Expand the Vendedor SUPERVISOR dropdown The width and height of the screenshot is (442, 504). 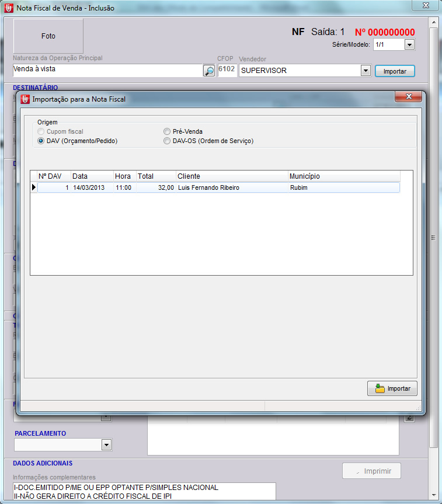point(366,71)
